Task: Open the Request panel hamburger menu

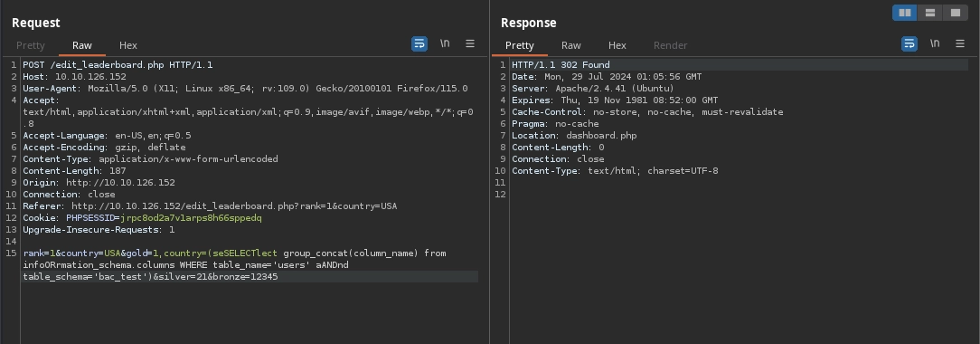Action: point(470,43)
